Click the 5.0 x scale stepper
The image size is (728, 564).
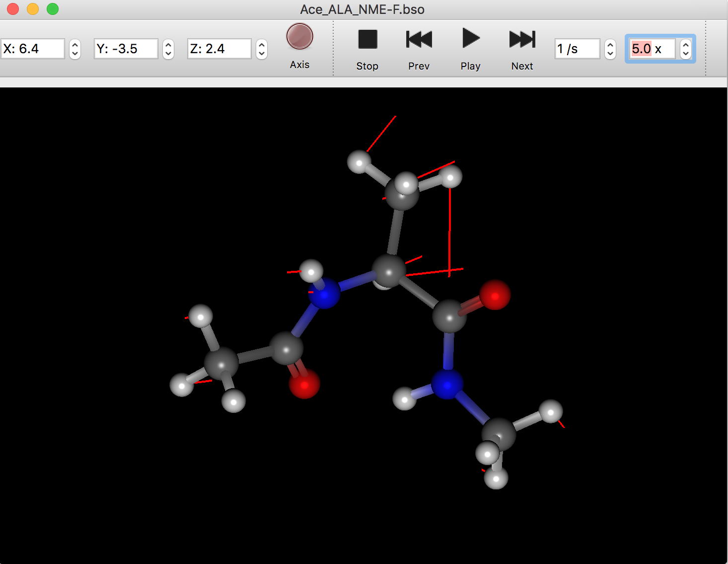click(x=686, y=49)
